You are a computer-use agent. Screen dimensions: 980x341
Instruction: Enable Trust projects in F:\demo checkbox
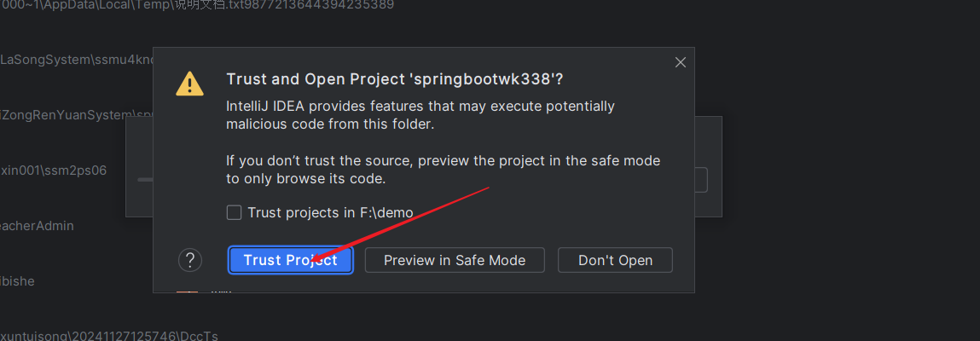[x=234, y=212]
